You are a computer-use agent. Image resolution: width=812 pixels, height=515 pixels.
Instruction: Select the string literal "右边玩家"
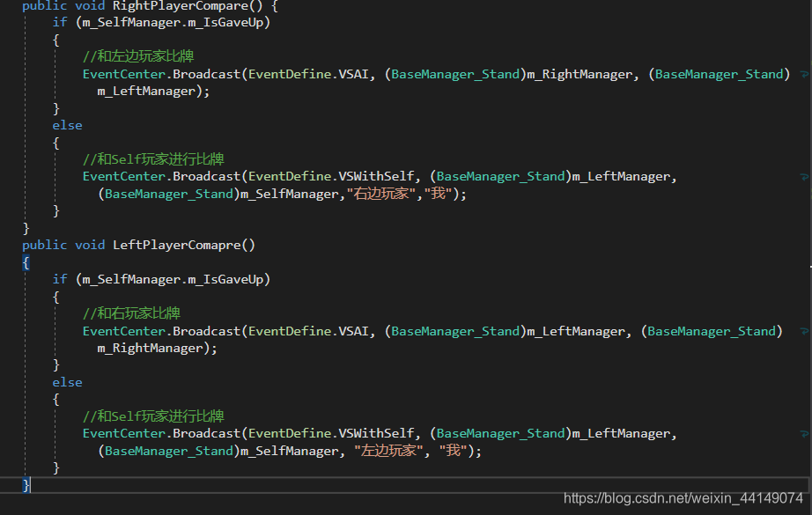click(x=381, y=194)
